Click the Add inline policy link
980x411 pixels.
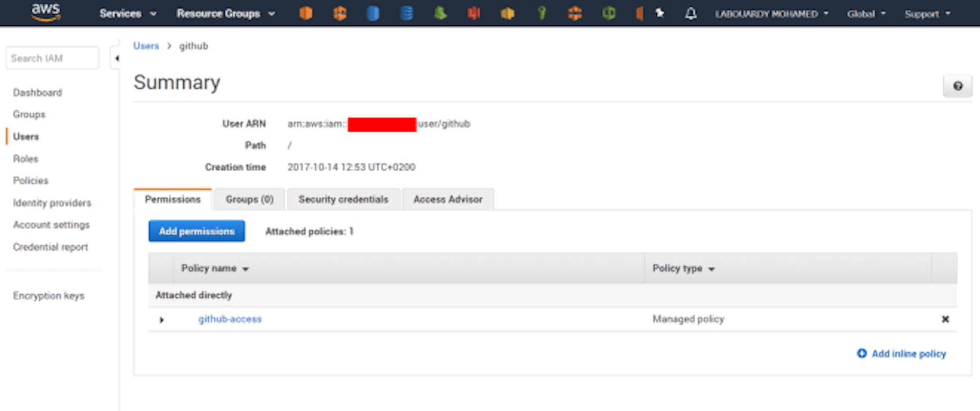coord(901,353)
